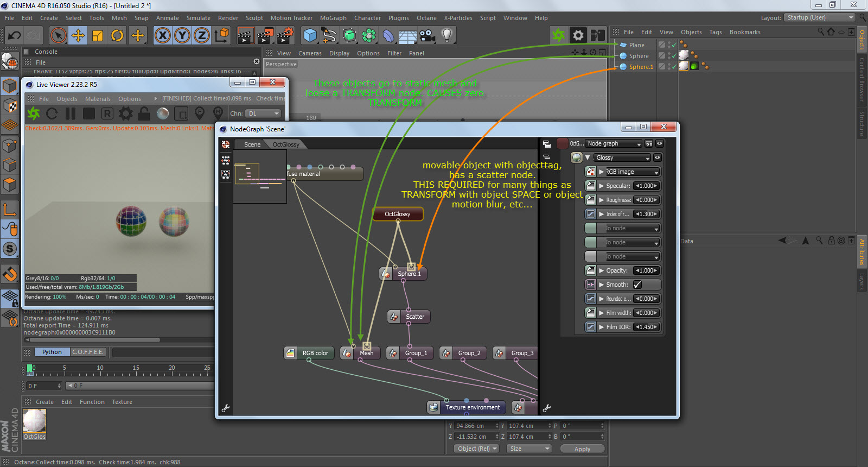
Task: Stop the Live Viewer render
Action: (x=89, y=113)
